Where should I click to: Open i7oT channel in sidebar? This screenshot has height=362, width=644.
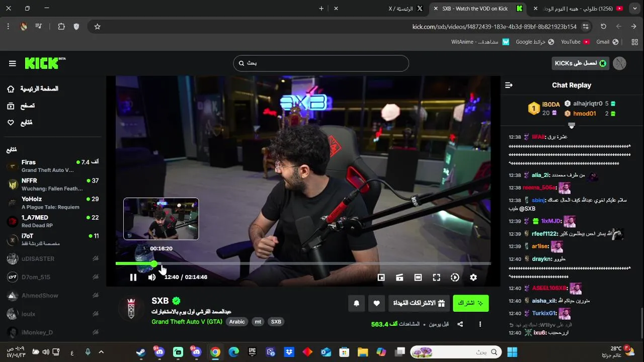point(53,240)
